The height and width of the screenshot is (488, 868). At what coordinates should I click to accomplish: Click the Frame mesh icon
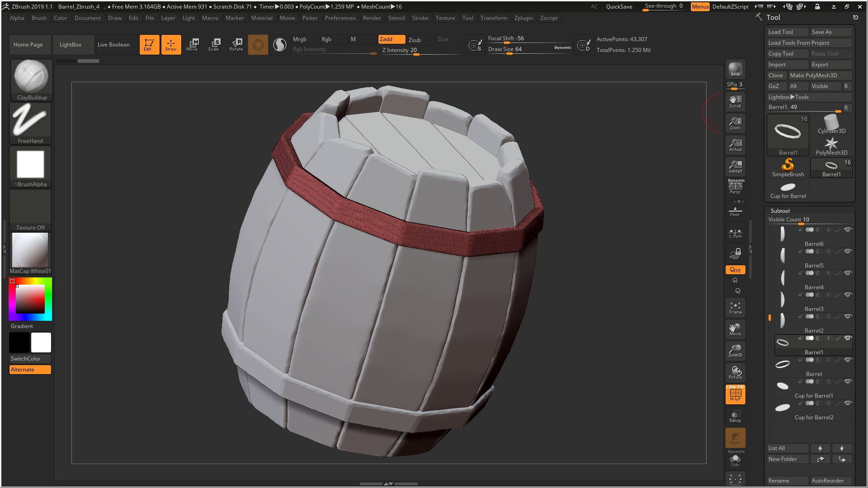pyautogui.click(x=735, y=308)
